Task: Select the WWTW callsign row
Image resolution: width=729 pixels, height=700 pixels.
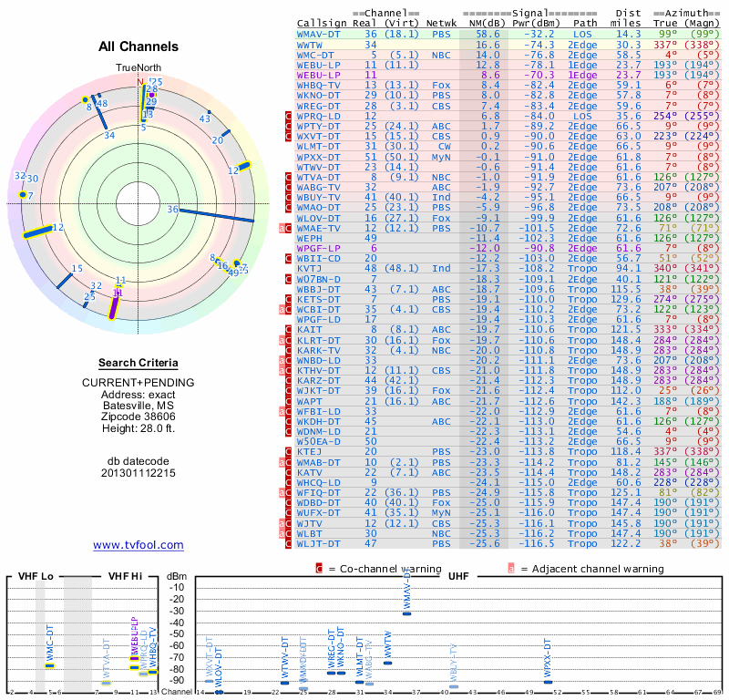Action: (x=310, y=45)
